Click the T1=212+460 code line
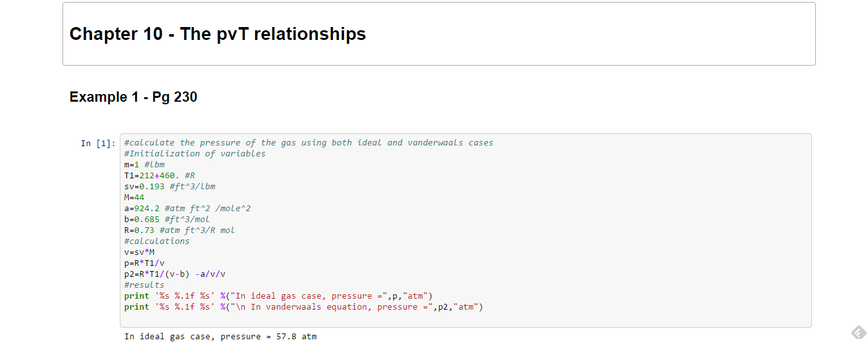This screenshot has width=868, height=347. [x=160, y=176]
